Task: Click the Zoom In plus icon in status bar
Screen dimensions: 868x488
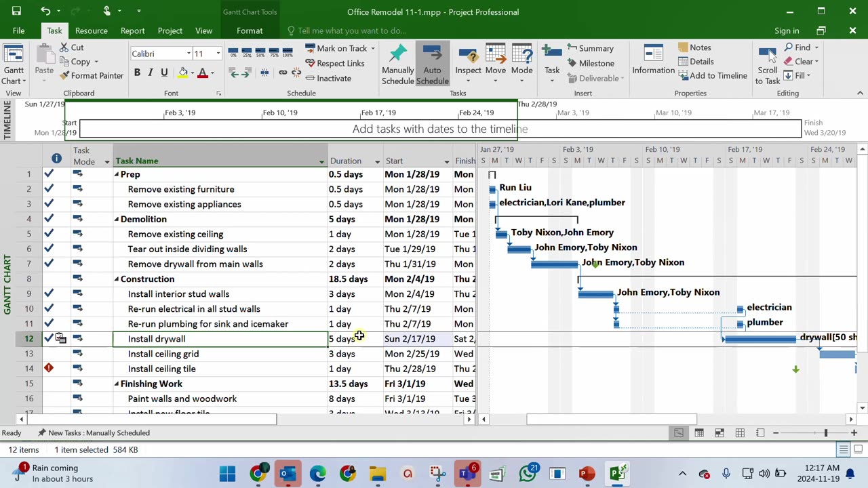Action: pyautogui.click(x=854, y=432)
